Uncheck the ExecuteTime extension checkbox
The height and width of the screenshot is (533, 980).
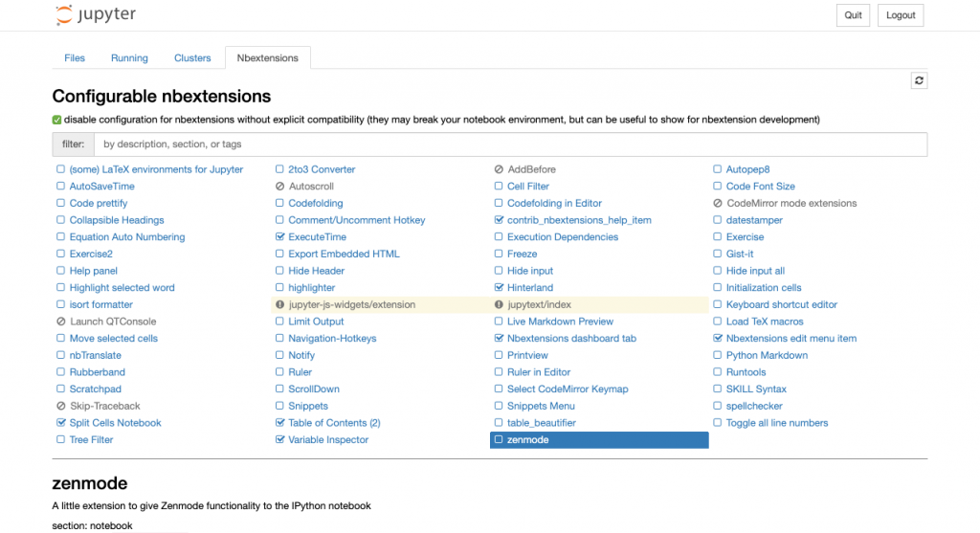tap(280, 237)
